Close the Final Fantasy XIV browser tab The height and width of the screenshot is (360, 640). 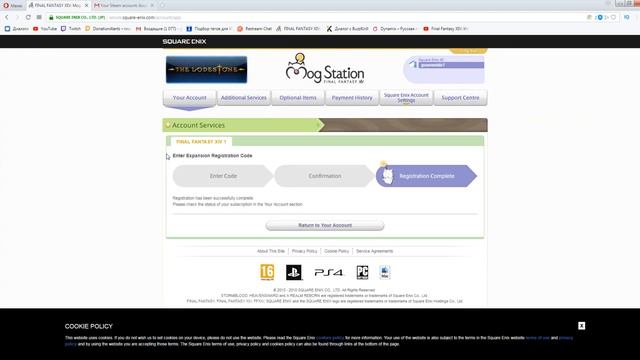[86, 6]
